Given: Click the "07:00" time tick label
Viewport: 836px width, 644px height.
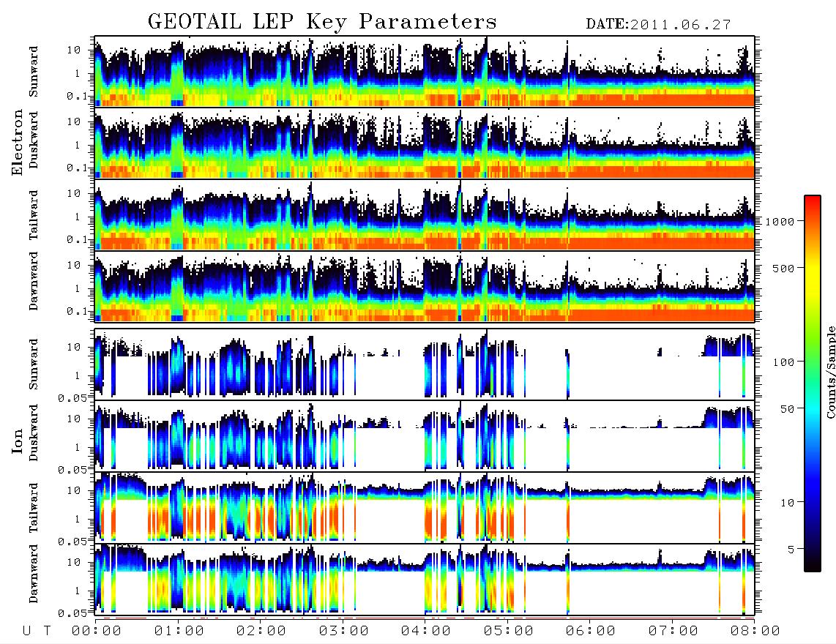Looking at the screenshot, I should [673, 631].
